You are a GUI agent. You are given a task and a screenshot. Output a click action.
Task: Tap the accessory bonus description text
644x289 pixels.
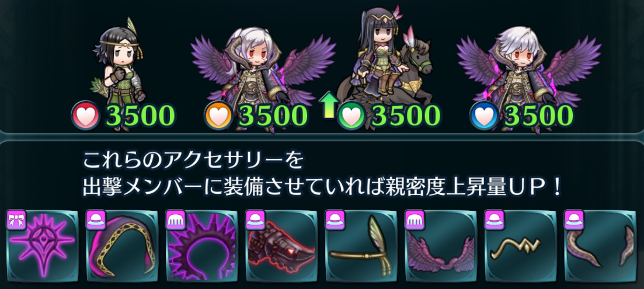click(x=322, y=174)
